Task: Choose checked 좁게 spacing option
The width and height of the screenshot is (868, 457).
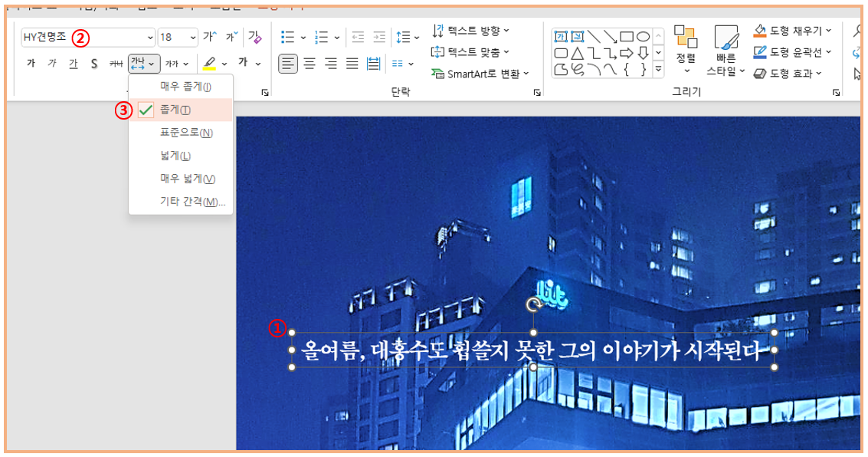Action: [181, 110]
